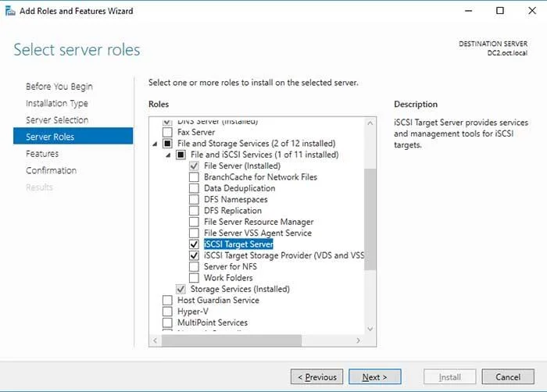
Task: Enable the Hyper-V role checkbox
Action: (167, 312)
